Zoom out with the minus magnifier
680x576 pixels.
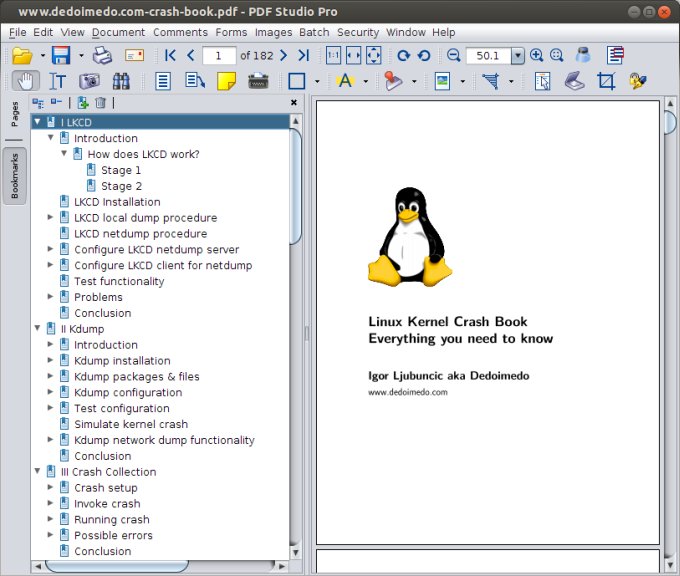pyautogui.click(x=454, y=56)
